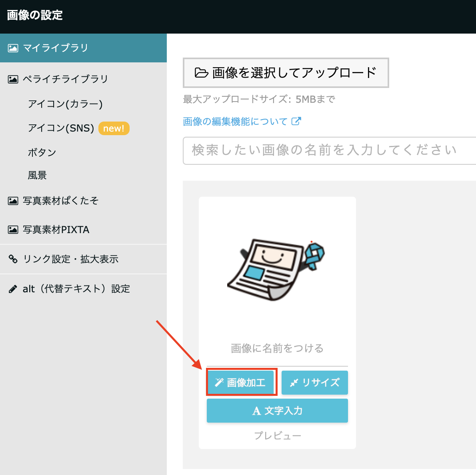Focus the image name search field

(x=328, y=150)
